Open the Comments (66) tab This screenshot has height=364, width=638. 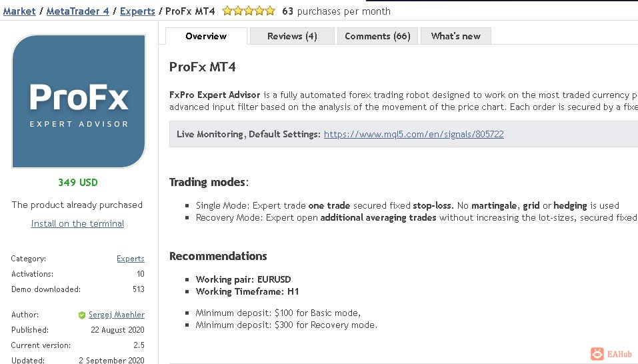[377, 36]
